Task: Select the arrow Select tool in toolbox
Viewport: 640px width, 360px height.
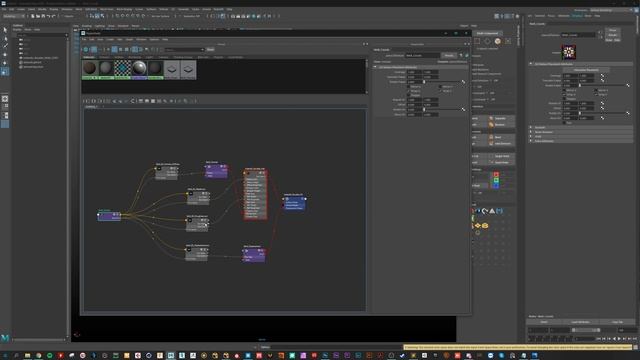Action: pyautogui.click(x=5, y=30)
